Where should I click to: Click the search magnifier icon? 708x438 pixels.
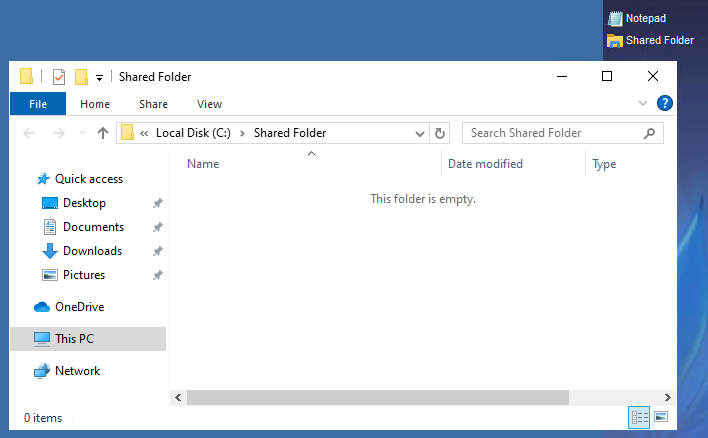(x=649, y=133)
